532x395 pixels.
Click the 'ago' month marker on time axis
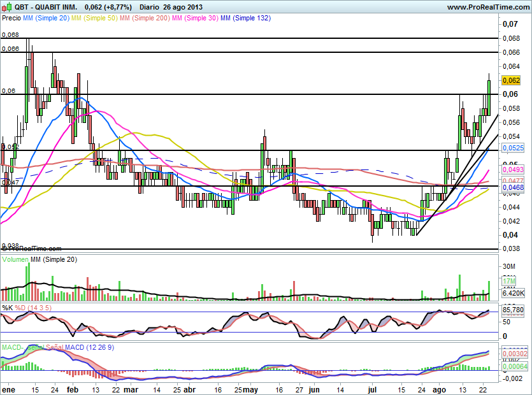pos(439,388)
